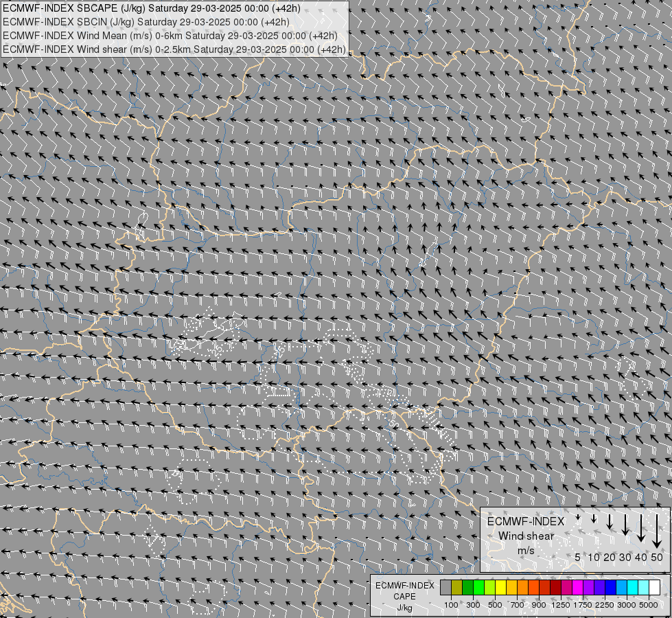Pick the dark red CAPE swatch left of 1250
Screen dimensions: 672x618
556,588
